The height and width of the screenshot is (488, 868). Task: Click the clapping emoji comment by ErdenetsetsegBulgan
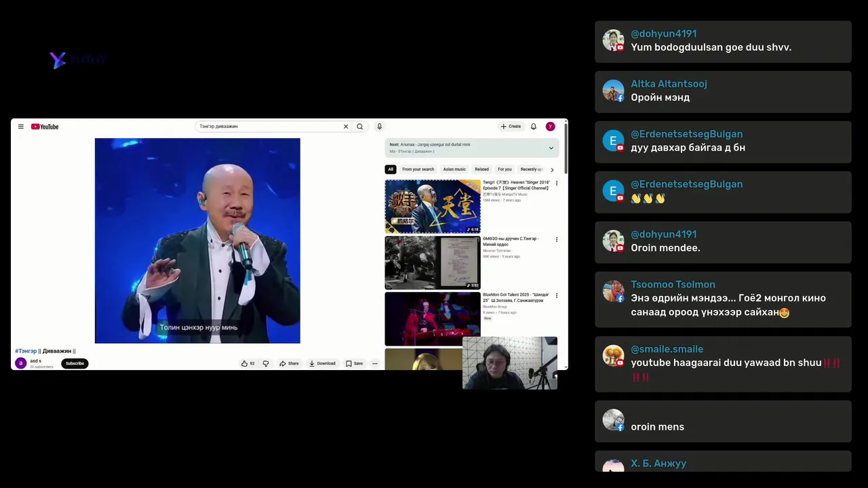648,199
